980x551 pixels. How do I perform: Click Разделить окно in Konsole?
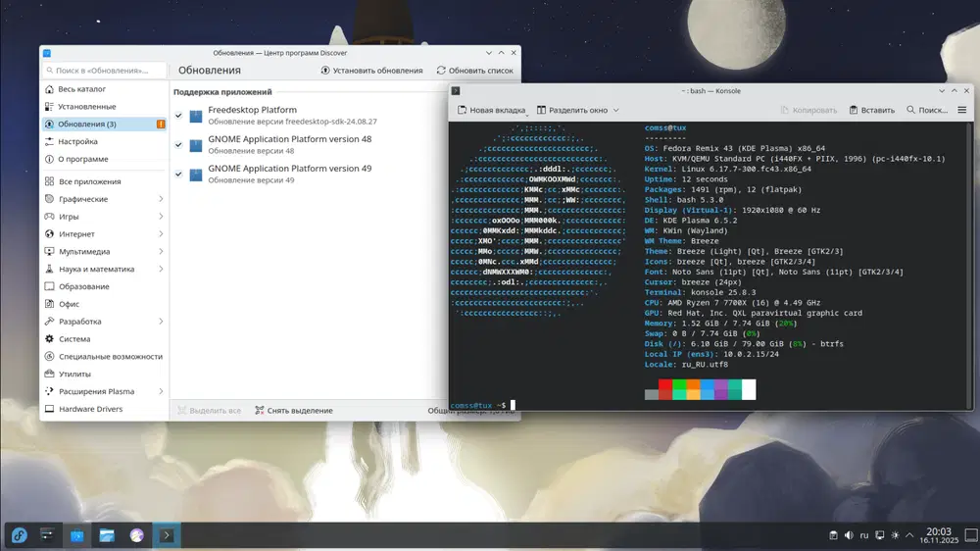coord(572,110)
